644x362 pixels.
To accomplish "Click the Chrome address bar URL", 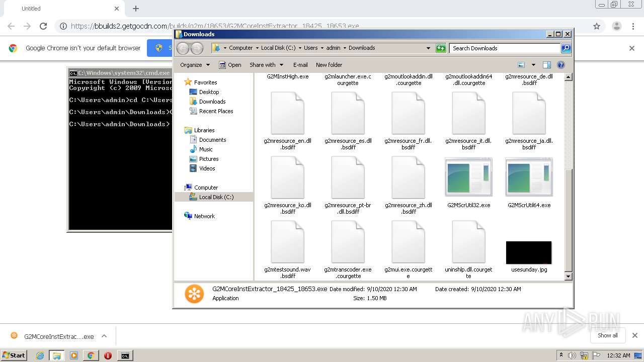I will click(215, 26).
